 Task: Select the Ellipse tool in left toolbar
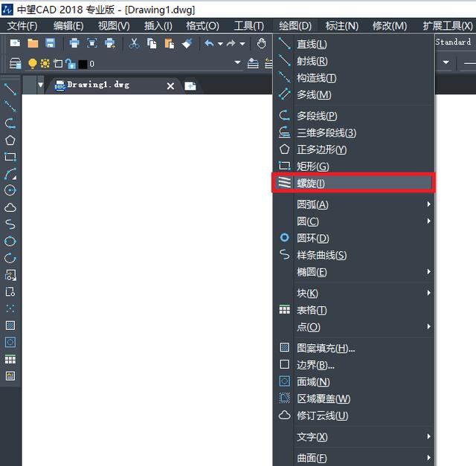10,242
